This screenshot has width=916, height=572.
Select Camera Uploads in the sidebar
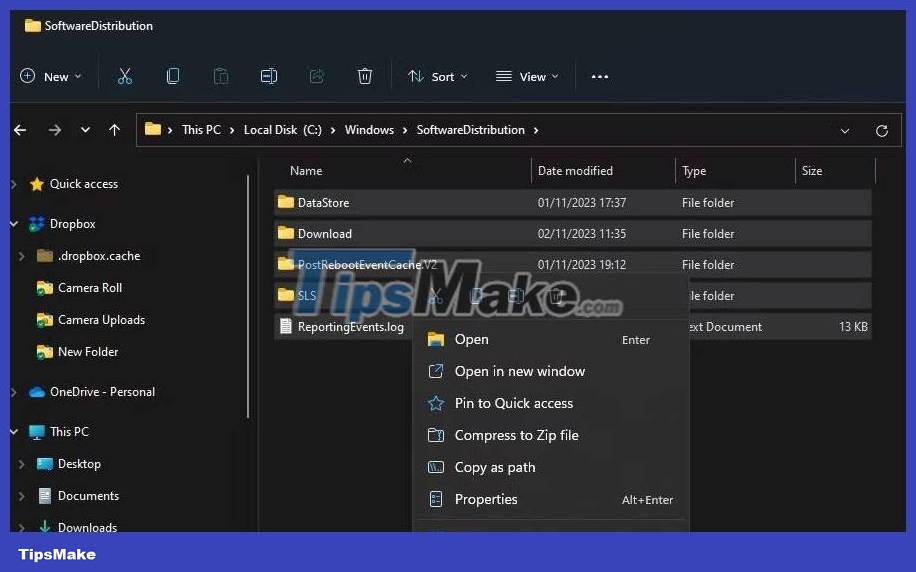coord(102,320)
